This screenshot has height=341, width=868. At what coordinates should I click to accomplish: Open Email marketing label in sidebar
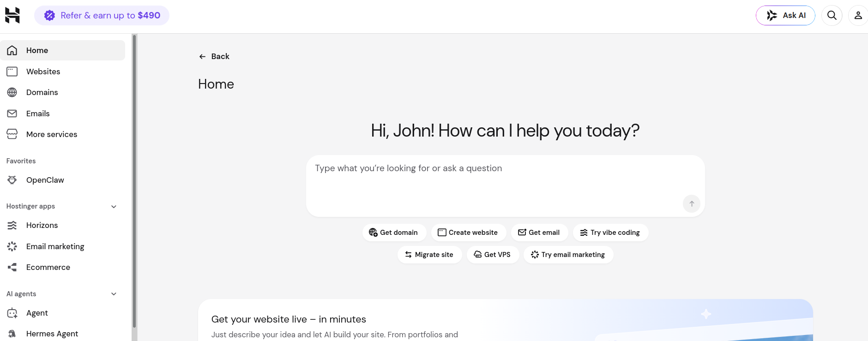coord(55,246)
